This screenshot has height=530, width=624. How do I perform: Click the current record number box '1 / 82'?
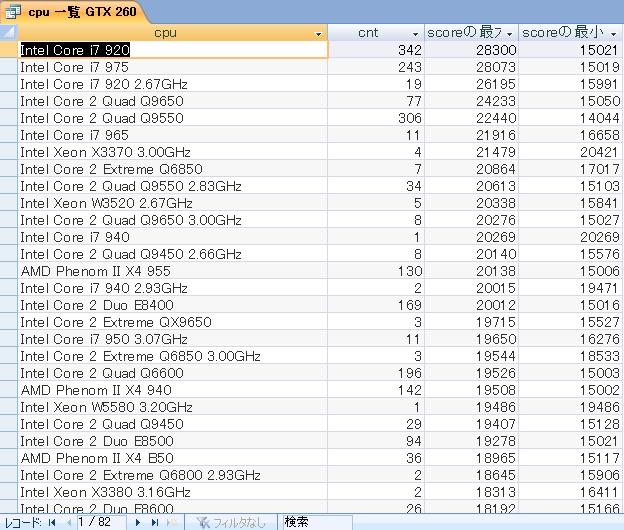101,522
